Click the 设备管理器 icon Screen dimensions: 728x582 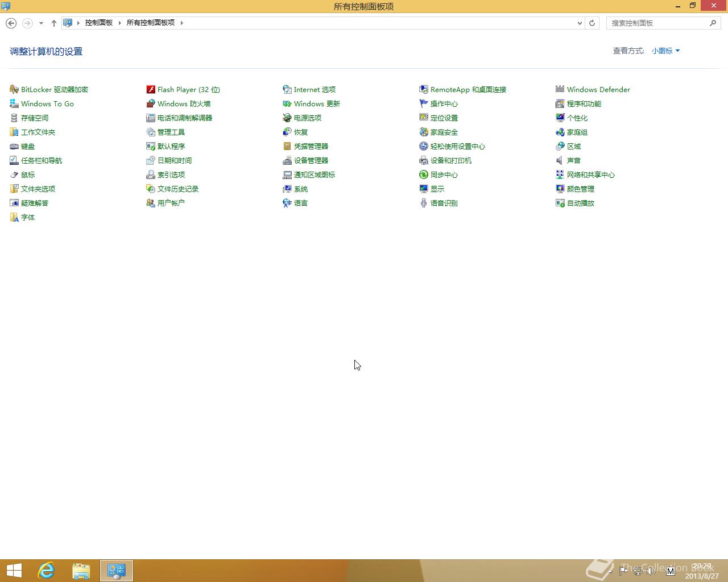coord(287,160)
